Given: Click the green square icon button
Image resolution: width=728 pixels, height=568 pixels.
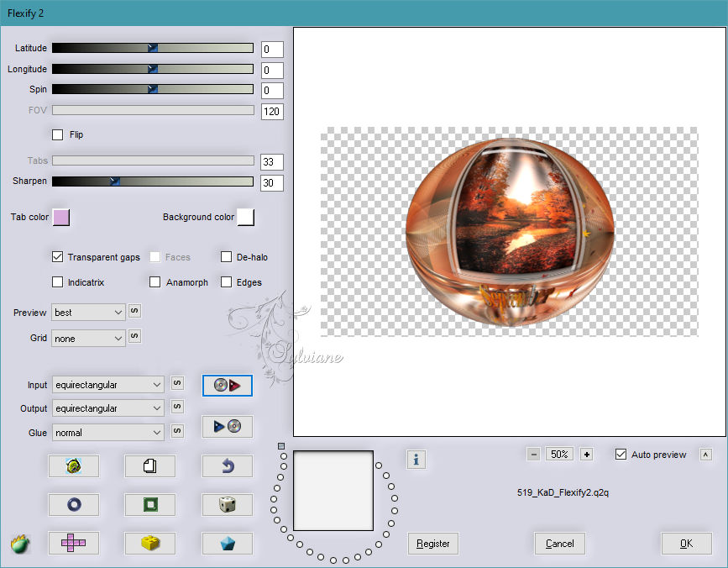Looking at the screenshot, I should [150, 504].
